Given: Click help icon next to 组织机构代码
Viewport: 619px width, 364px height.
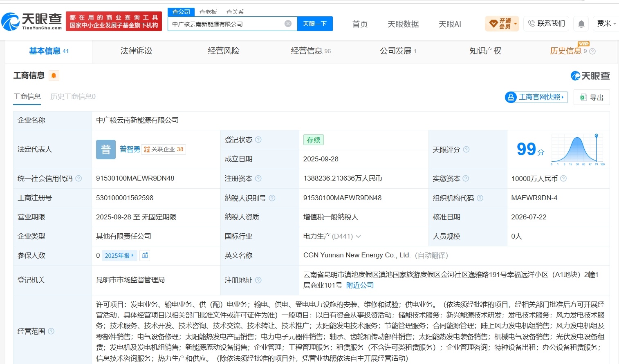Looking at the screenshot, I should [x=480, y=198].
